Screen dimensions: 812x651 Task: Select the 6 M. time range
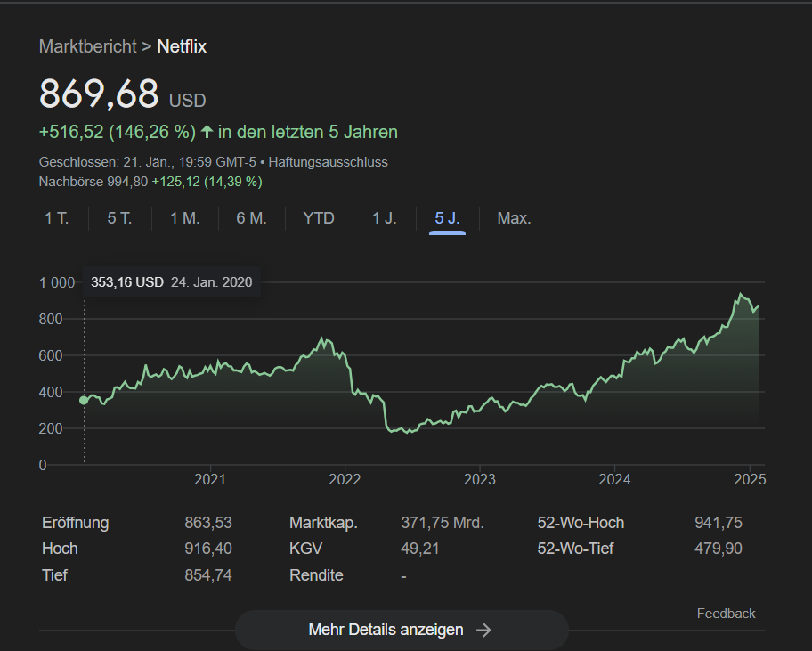click(x=251, y=218)
